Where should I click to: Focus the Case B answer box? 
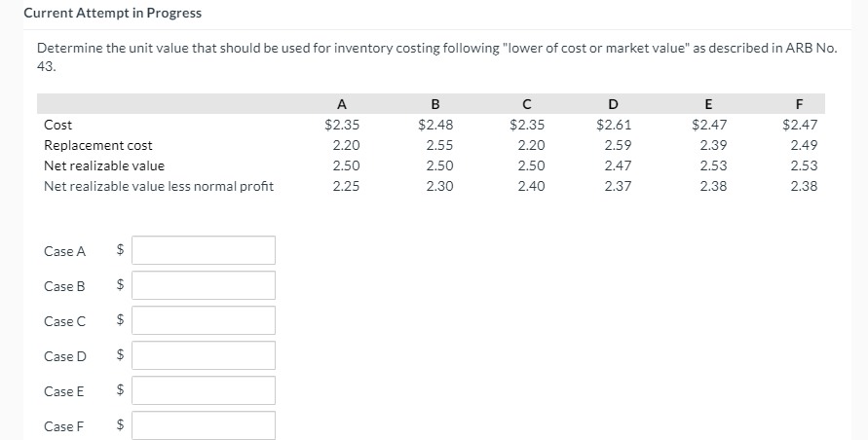pos(204,285)
